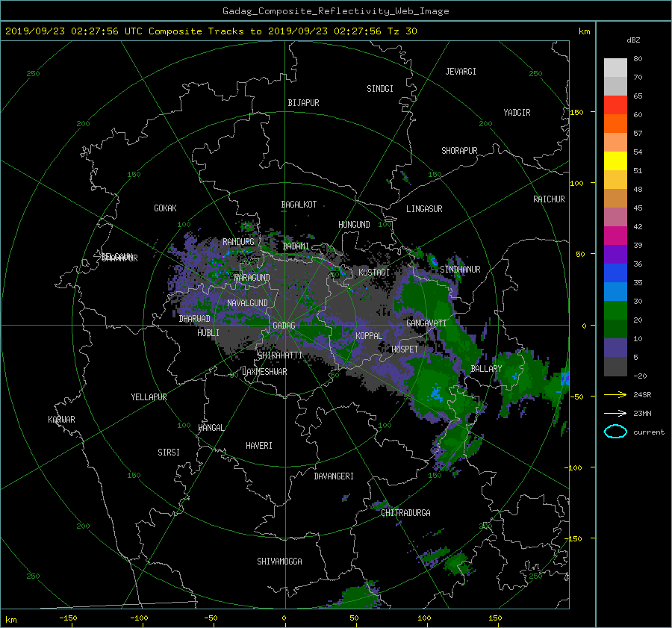
Task: Click the GOKAK city label
Action: [x=165, y=208]
